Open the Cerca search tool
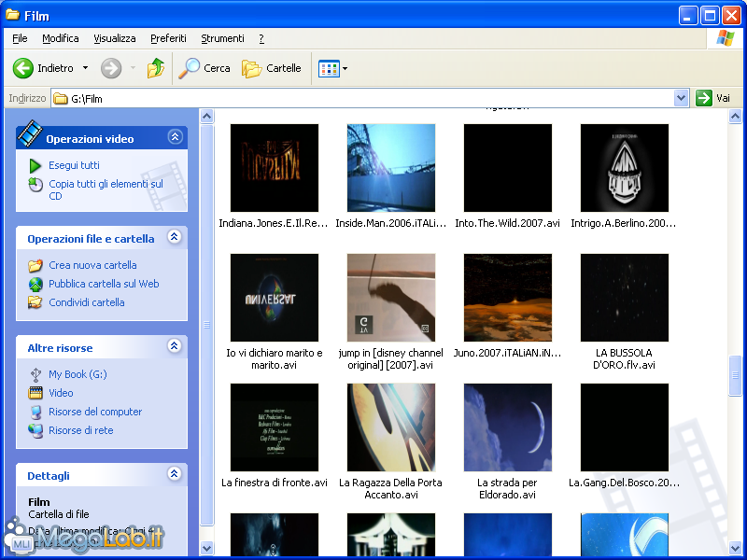The height and width of the screenshot is (560, 747). pyautogui.click(x=204, y=68)
